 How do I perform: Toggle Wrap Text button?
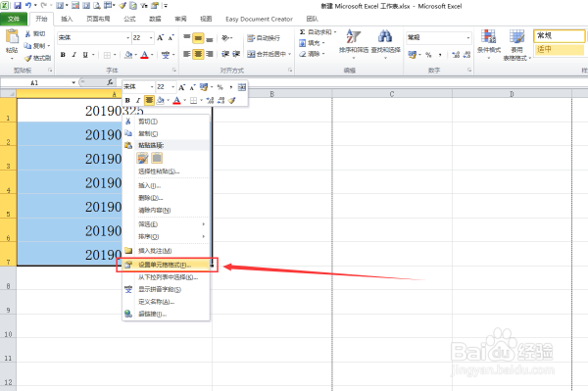point(264,38)
